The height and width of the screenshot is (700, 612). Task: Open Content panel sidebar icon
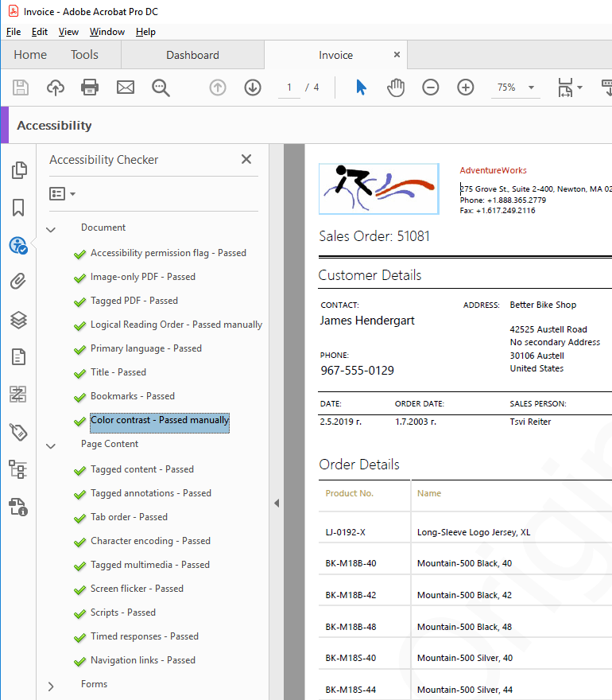point(18,356)
